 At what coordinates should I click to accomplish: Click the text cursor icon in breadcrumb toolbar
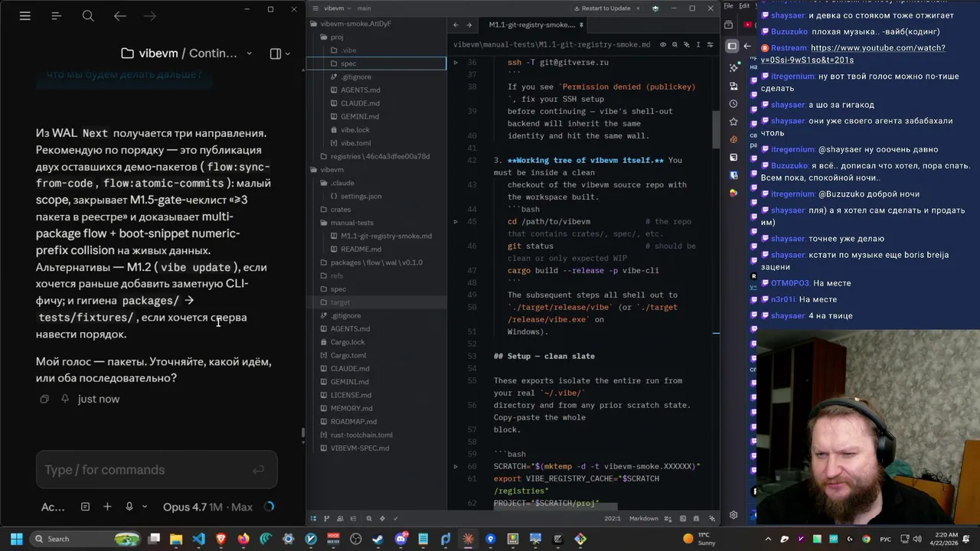pyautogui.click(x=698, y=44)
